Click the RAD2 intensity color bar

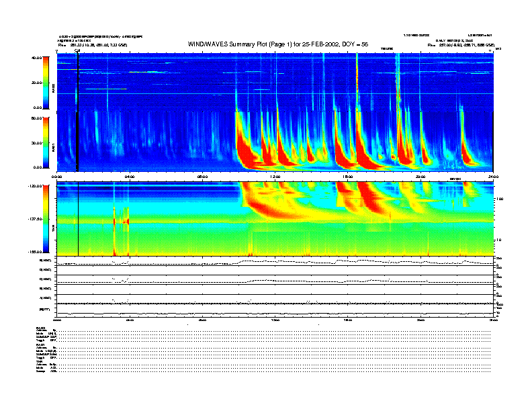(x=46, y=83)
